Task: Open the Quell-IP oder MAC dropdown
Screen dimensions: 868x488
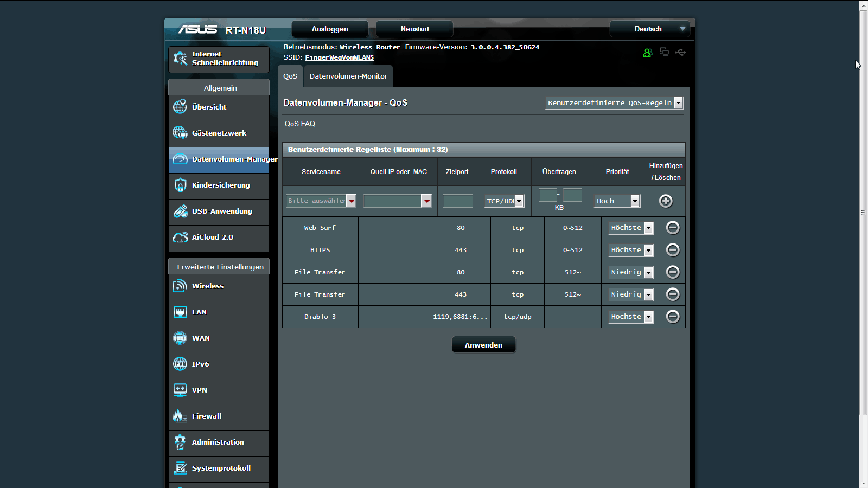Action: (397, 201)
